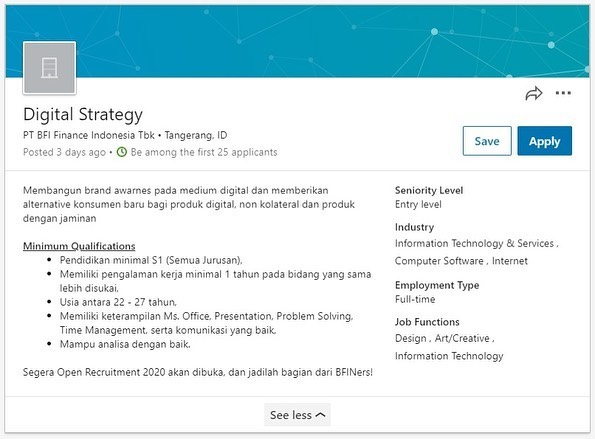Screen dimensions: 595x439
Task: Click the green clock early applicant icon
Action: coord(121,152)
